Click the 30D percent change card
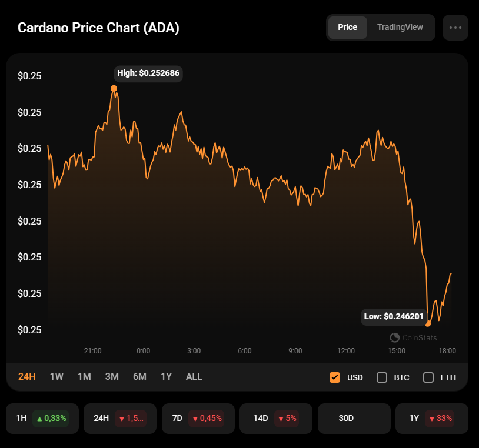The image size is (479, 448). coord(354,419)
